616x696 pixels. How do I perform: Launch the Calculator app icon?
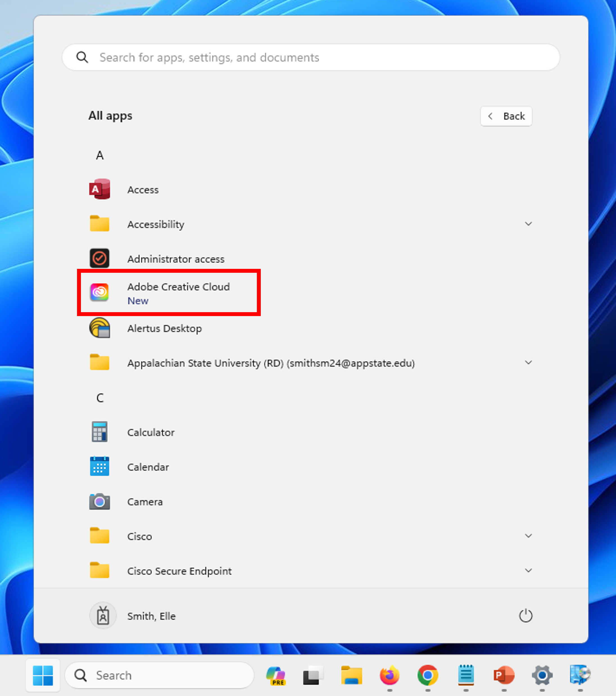(x=99, y=432)
